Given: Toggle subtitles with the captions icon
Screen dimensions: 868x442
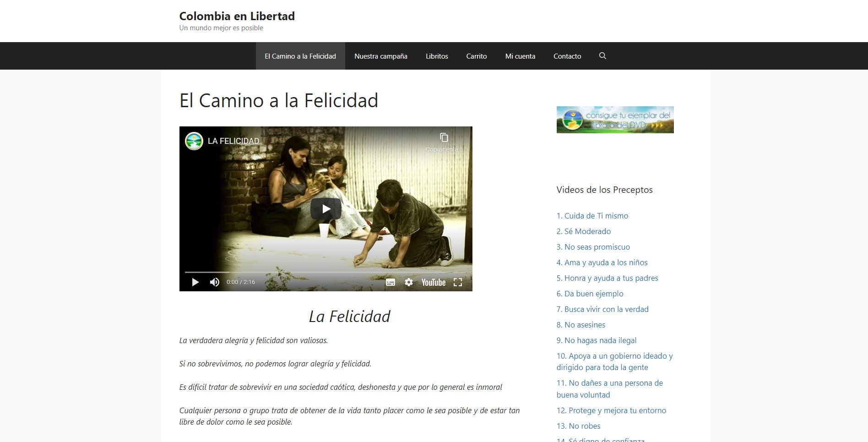Looking at the screenshot, I should coord(391,282).
